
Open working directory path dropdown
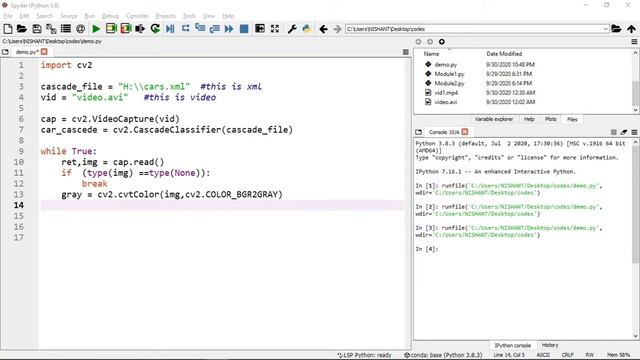click(605, 29)
